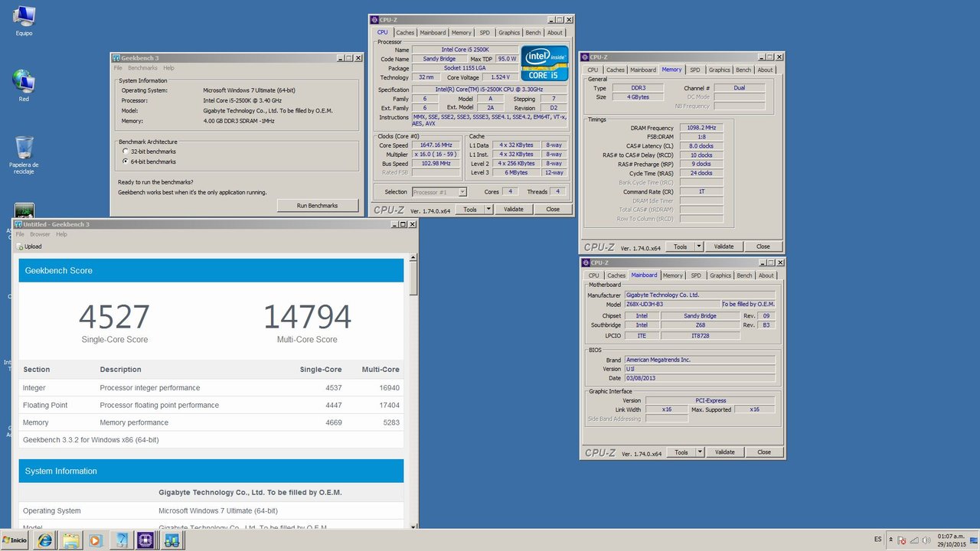Open the Papelera de reciclaje icon
Image resolution: width=980 pixels, height=551 pixels.
coord(24,155)
